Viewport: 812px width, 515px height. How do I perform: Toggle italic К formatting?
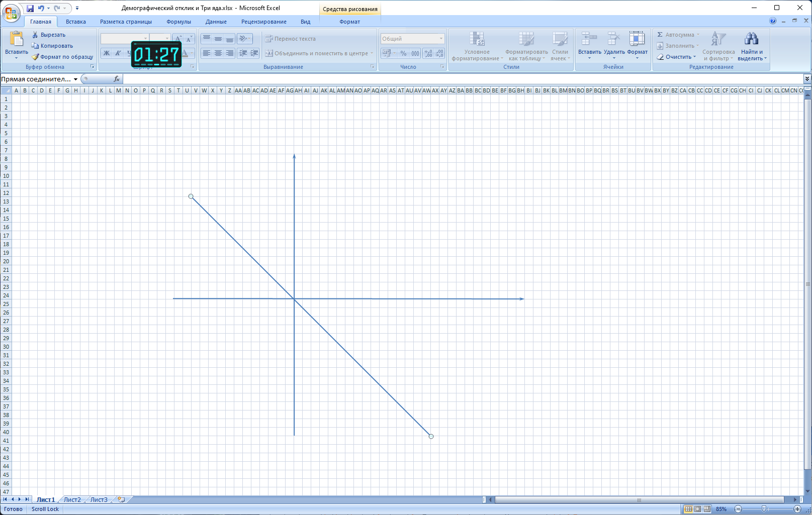[118, 53]
